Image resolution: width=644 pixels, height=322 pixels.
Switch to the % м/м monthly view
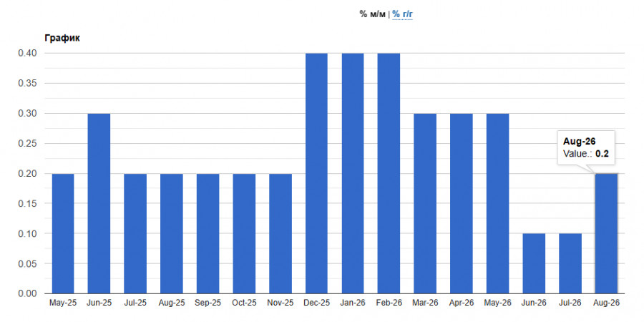(373, 15)
